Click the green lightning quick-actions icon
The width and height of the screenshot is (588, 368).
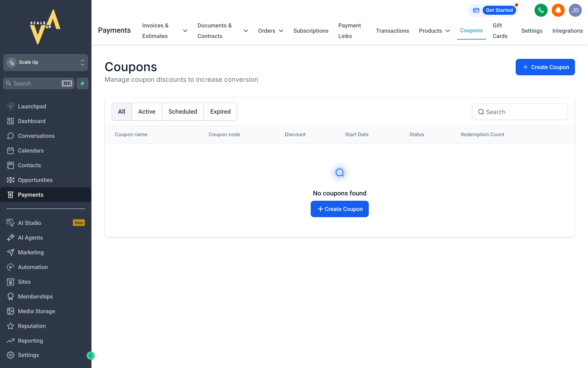(82, 83)
